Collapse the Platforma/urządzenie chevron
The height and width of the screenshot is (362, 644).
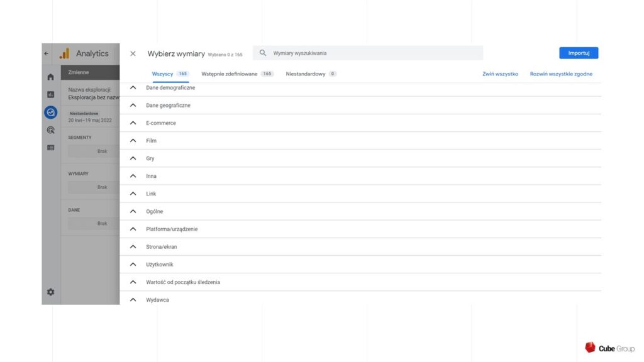tap(133, 229)
